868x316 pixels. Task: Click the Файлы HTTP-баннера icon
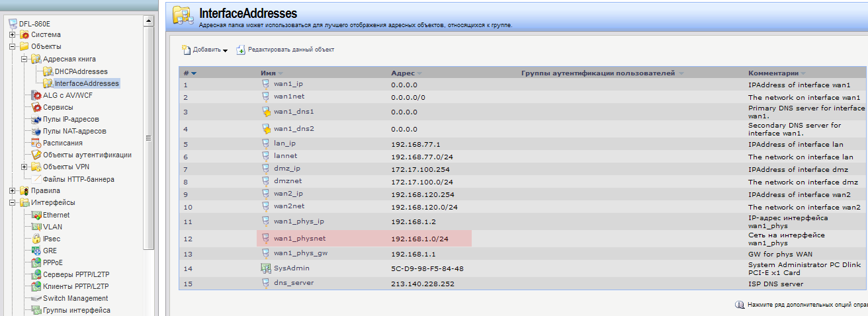pyautogui.click(x=36, y=178)
